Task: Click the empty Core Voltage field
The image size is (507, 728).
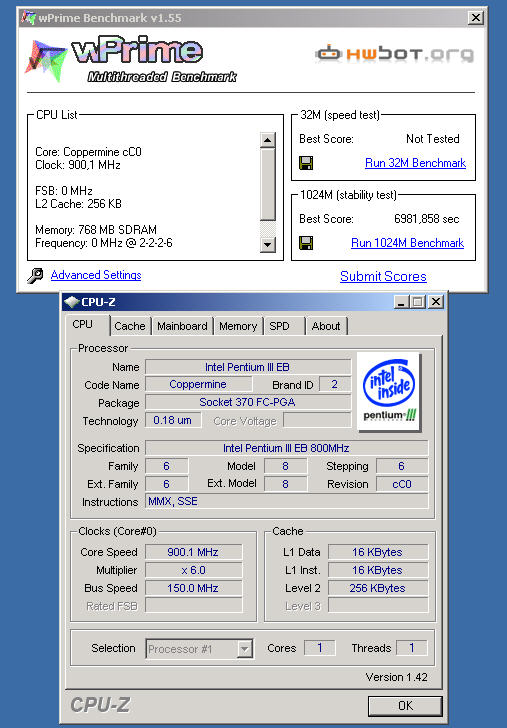Action: click(317, 420)
